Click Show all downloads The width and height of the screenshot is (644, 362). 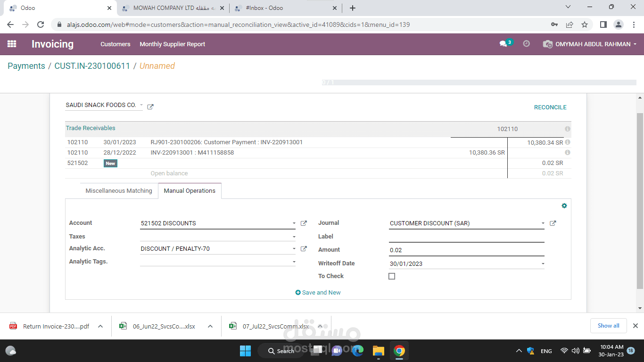(x=609, y=326)
